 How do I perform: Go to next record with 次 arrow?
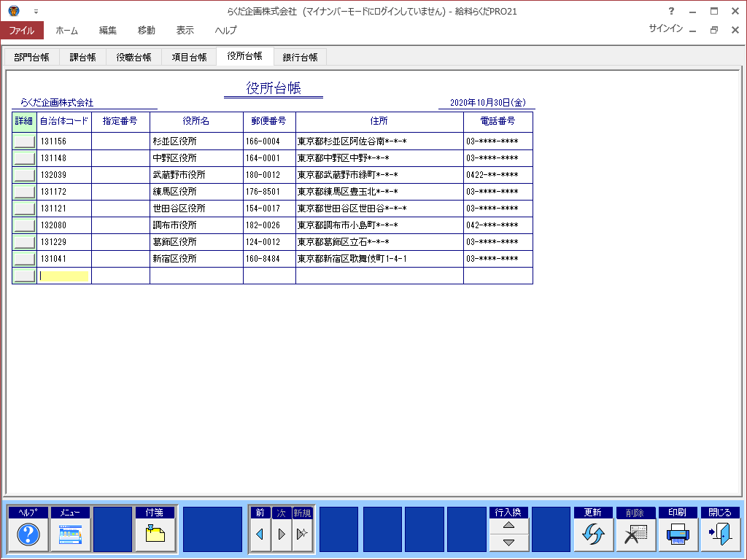tap(281, 534)
